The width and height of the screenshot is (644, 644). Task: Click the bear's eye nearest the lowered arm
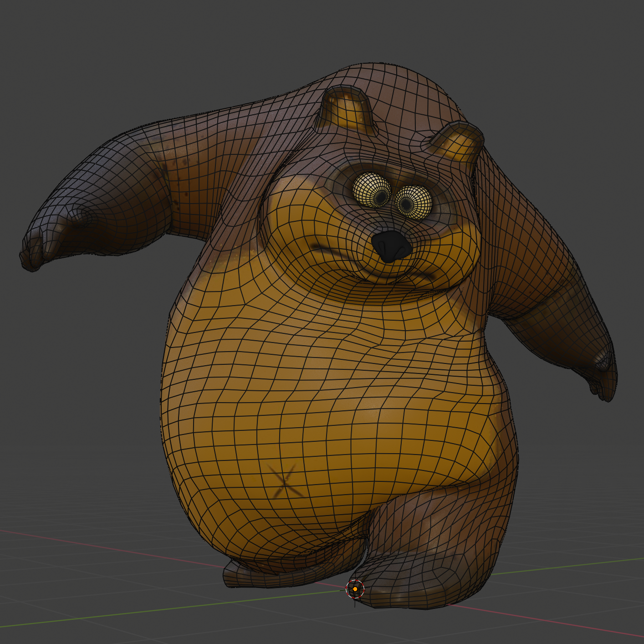click(x=414, y=202)
